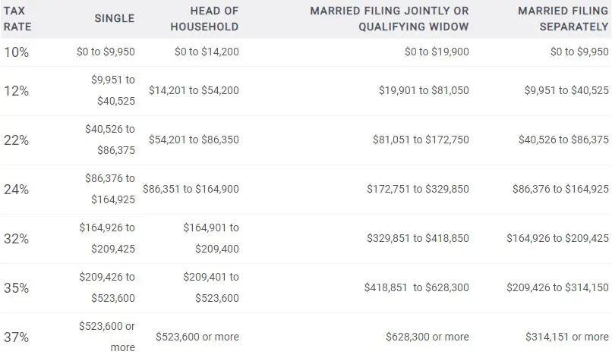
Task: Click the MARRIED FILING SEPARATELY header
Action: (563, 19)
